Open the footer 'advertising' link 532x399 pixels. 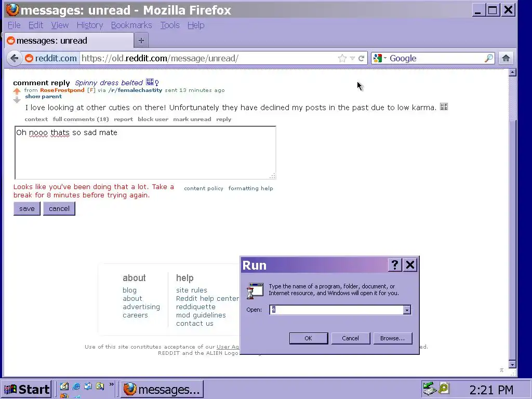pyautogui.click(x=141, y=307)
